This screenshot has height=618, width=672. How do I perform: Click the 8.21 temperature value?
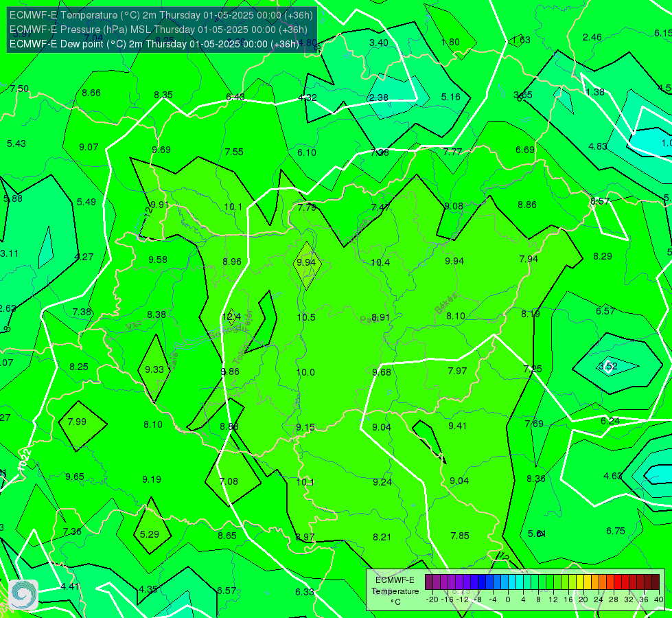pos(382,538)
